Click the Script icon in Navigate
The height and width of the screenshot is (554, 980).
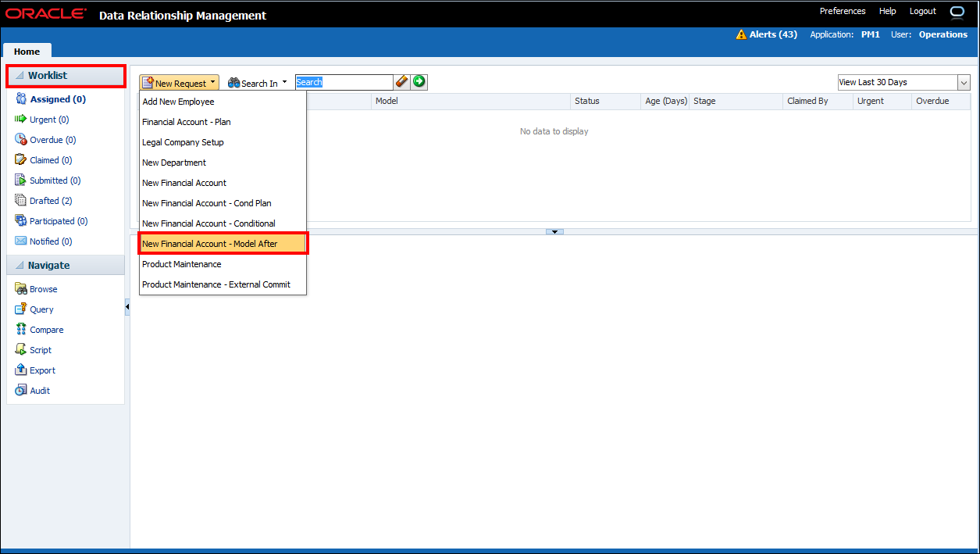[21, 350]
